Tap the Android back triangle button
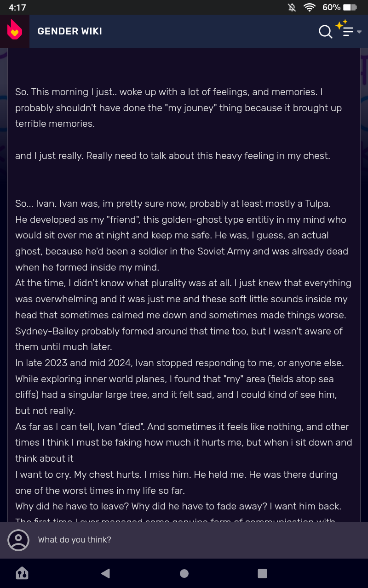Image resolution: width=368 pixels, height=588 pixels. pos(105,573)
